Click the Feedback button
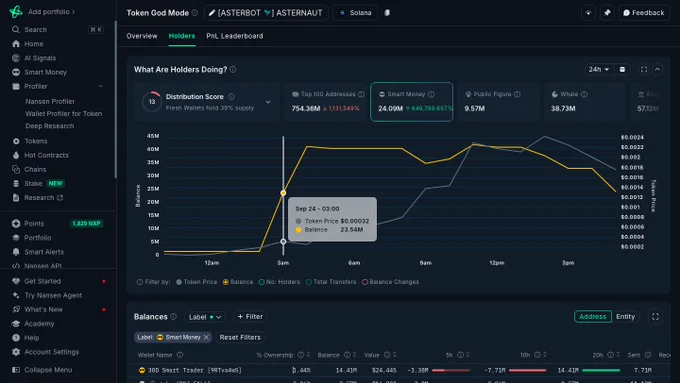 tap(644, 13)
